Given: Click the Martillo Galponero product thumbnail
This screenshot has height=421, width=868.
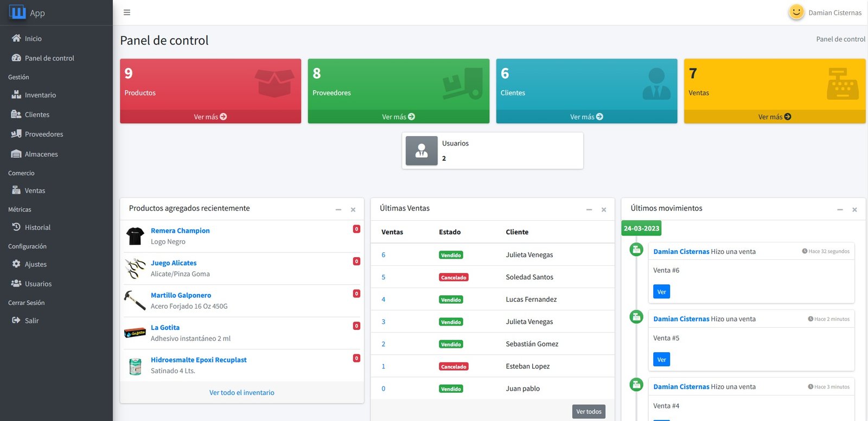Looking at the screenshot, I should coord(135,301).
